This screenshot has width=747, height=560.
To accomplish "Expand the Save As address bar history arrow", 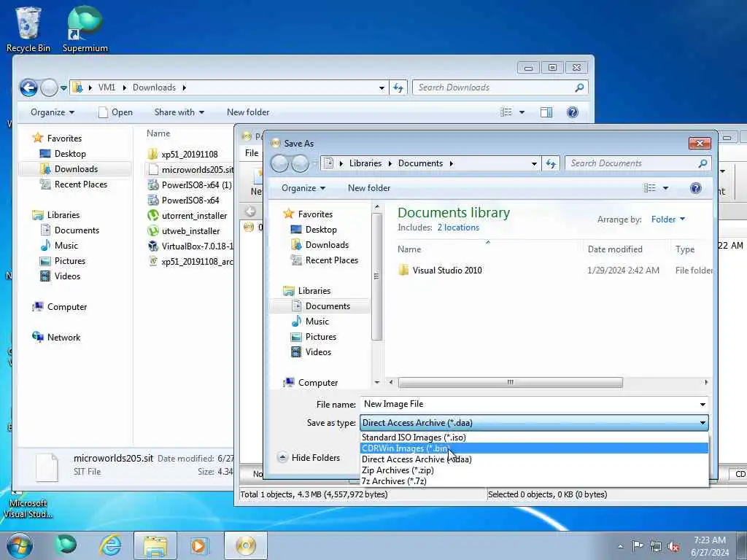I will click(x=534, y=164).
